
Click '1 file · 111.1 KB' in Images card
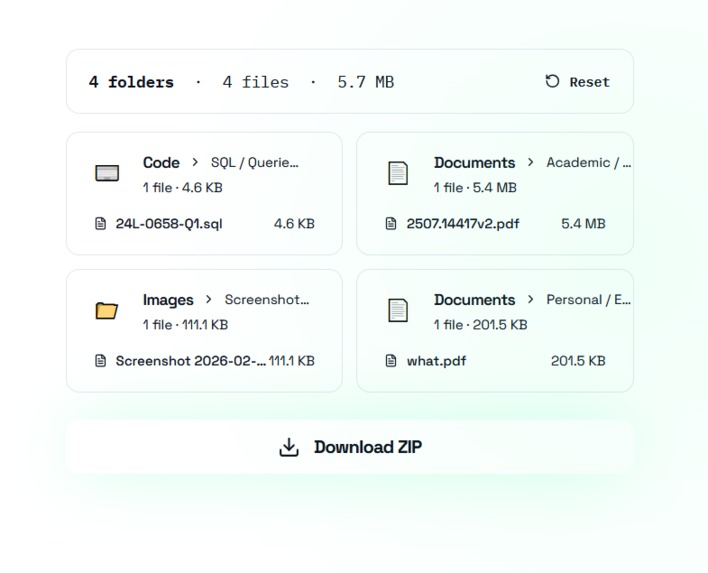(186, 325)
